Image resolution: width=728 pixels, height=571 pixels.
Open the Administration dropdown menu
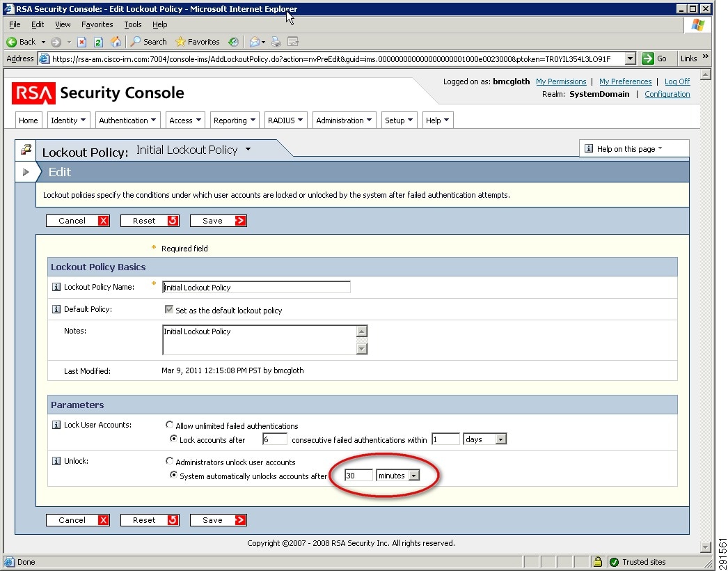(344, 120)
